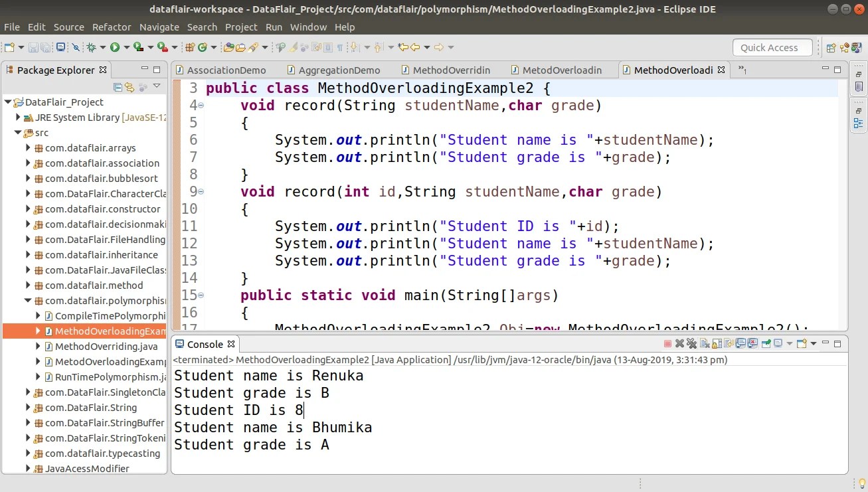This screenshot has height=492, width=868.
Task: Maximize the Package Explorer view
Action: coord(157,70)
